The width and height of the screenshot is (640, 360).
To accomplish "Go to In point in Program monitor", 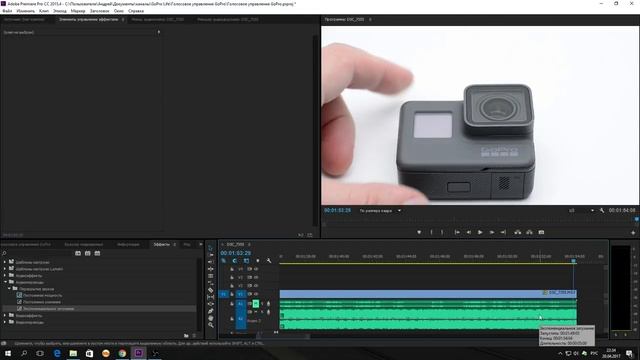I will point(457,232).
